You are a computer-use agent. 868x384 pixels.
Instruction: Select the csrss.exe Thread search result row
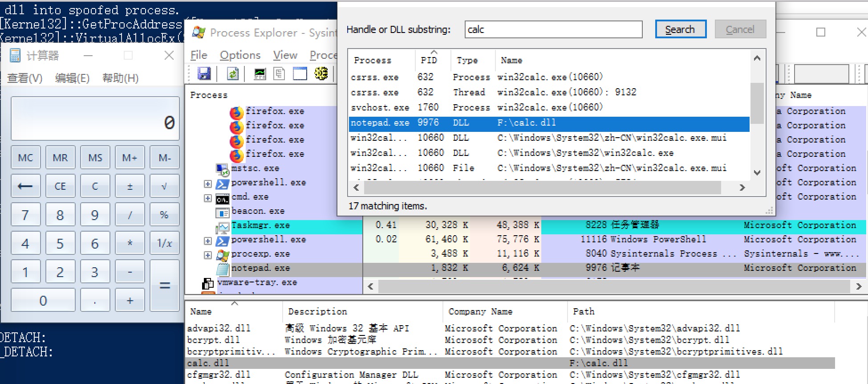[549, 92]
